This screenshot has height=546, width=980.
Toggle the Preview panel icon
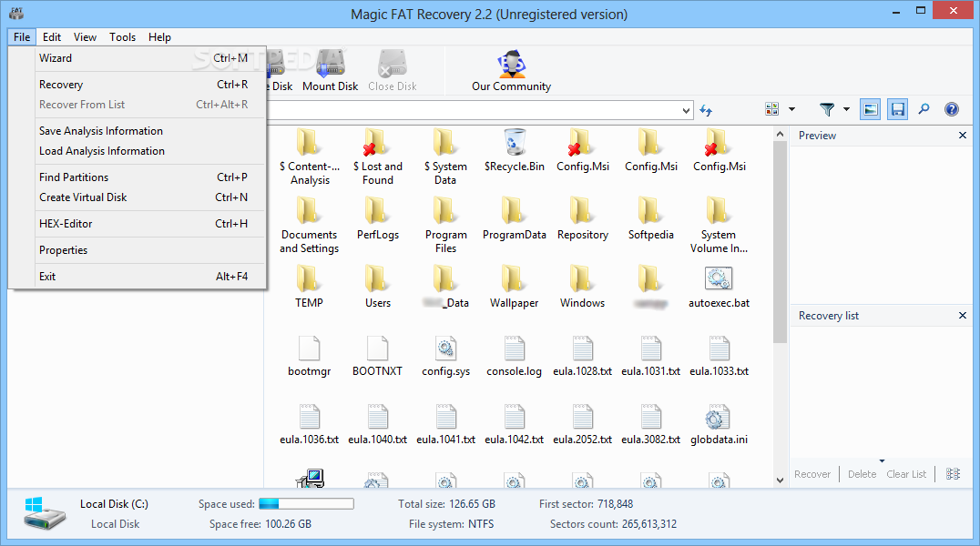coord(870,109)
